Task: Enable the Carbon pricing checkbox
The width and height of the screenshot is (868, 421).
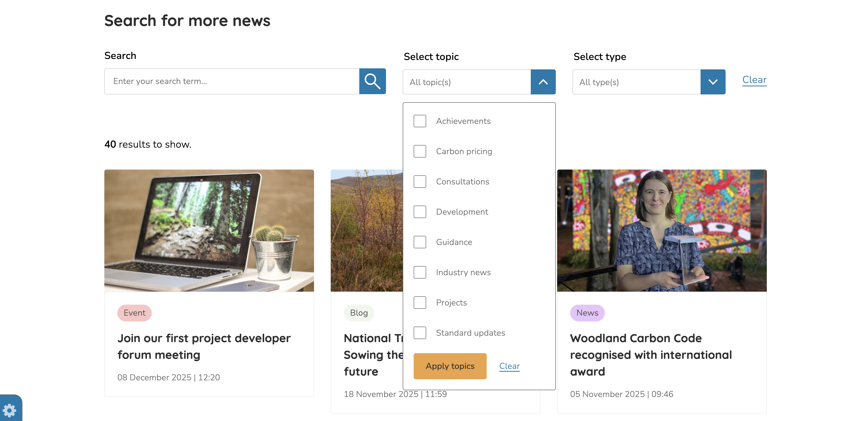Action: point(420,151)
